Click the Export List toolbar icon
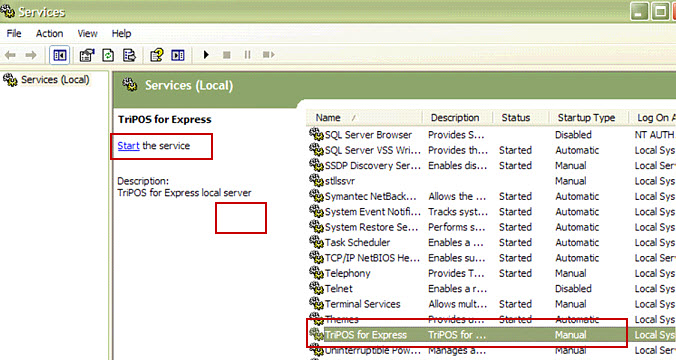This screenshot has width=676, height=360. [129, 55]
